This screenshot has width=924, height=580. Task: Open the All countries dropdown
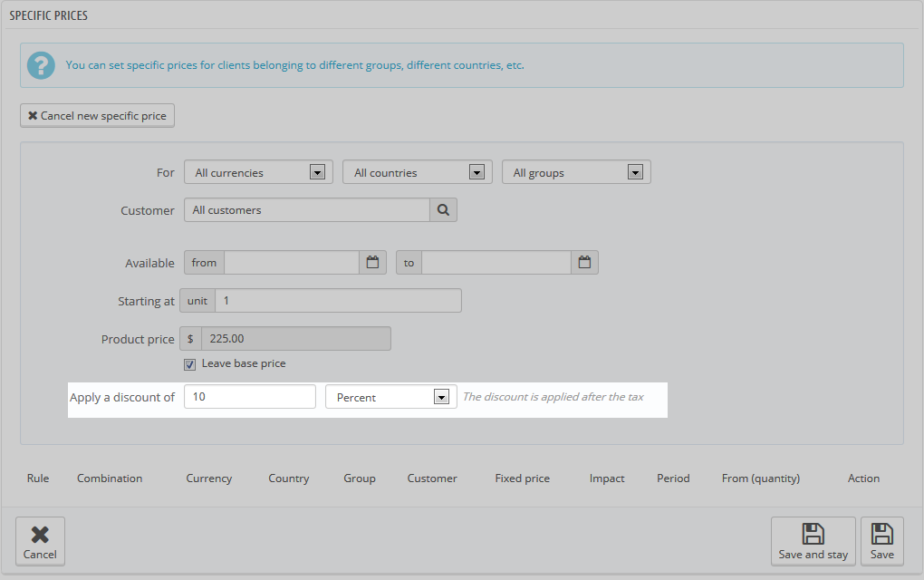[417, 172]
